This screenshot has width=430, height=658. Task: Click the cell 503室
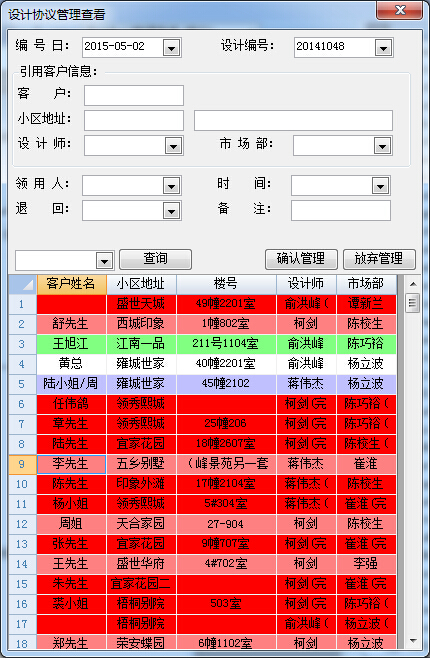(226, 604)
